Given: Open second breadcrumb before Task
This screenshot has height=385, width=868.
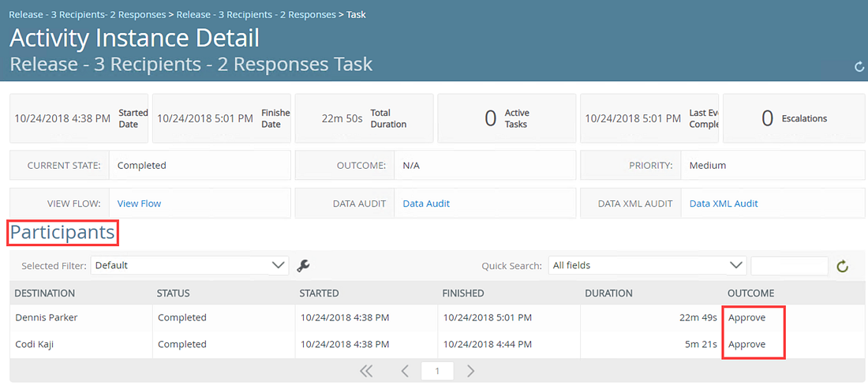Looking at the screenshot, I should 256,14.
